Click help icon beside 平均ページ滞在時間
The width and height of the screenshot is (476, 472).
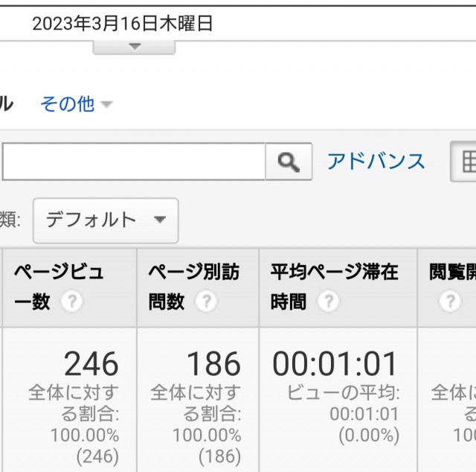[x=328, y=302]
